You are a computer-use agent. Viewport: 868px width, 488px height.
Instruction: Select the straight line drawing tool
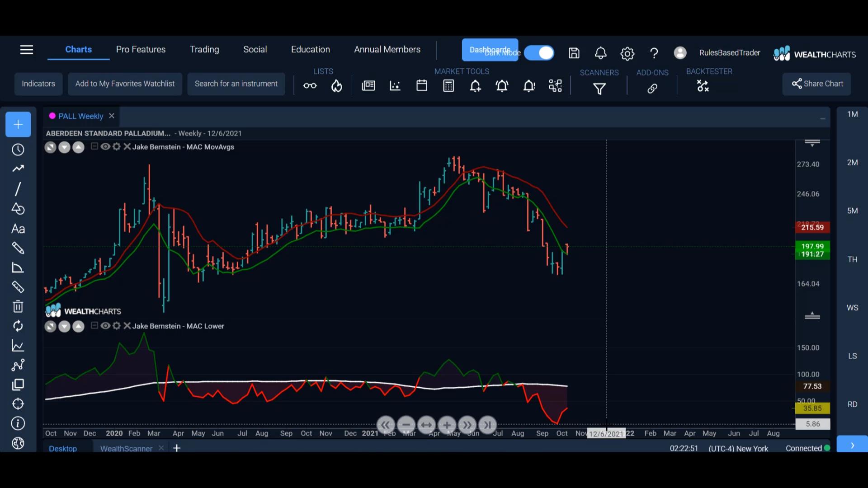point(18,189)
